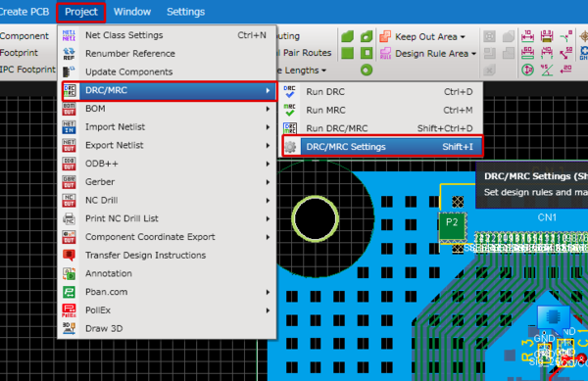Click the ODB++ output icon

pyautogui.click(x=69, y=164)
